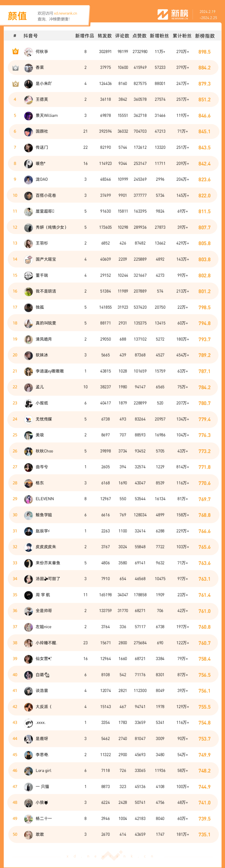This screenshot has height=868, width=225.
Task: Open 何秋事 avatar thumbnail
Action: 28,52
